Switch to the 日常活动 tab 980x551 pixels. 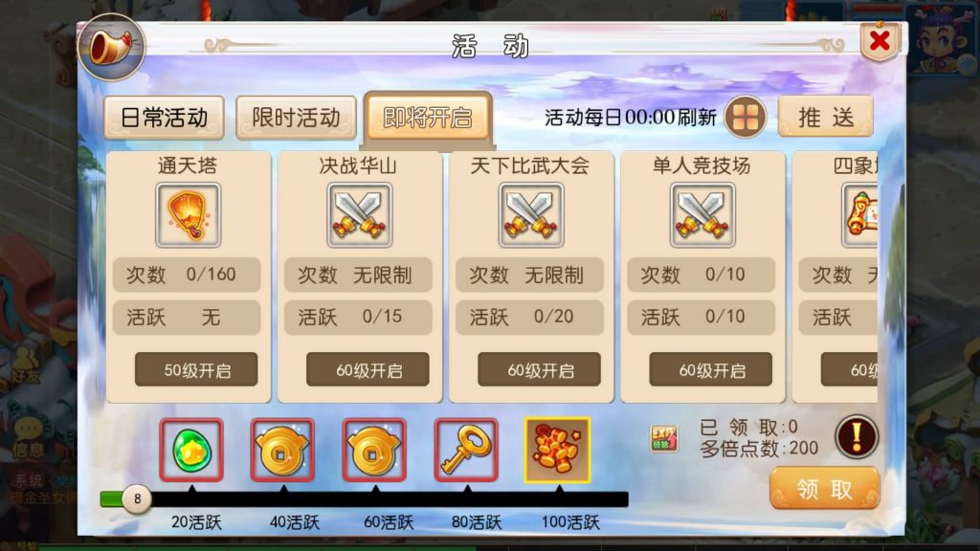(x=164, y=118)
